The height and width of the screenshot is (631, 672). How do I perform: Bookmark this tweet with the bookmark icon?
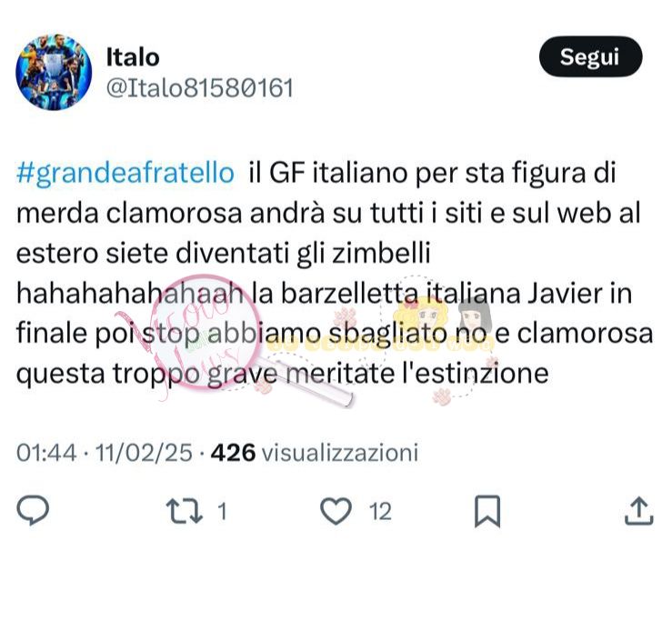(487, 511)
